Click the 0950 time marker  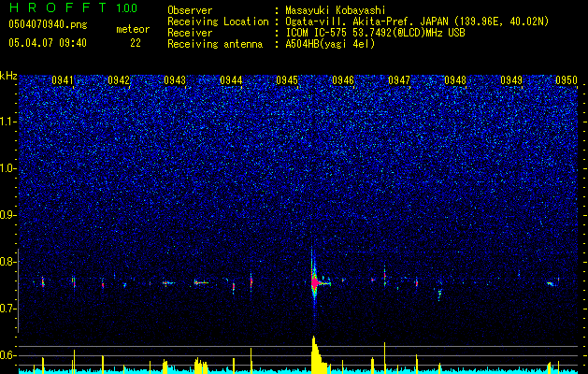566,80
